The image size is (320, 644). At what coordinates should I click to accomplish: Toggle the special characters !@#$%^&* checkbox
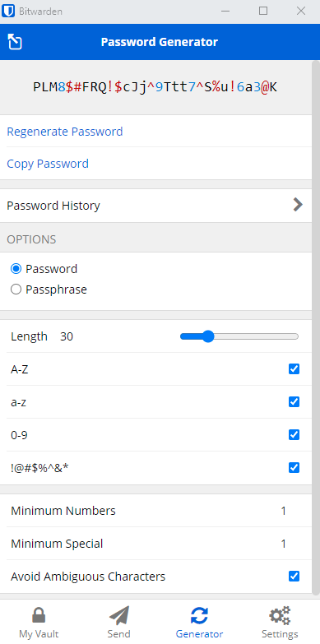pyautogui.click(x=294, y=467)
